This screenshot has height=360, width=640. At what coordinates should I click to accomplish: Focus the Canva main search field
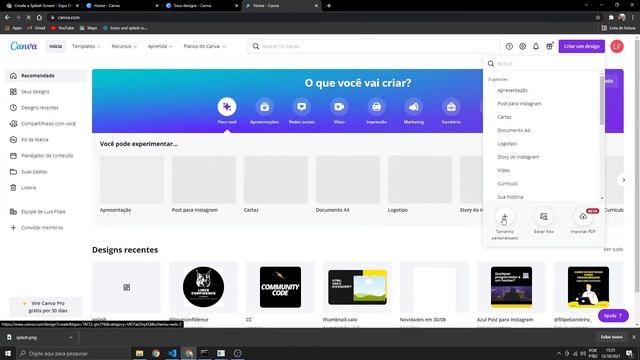[373, 46]
